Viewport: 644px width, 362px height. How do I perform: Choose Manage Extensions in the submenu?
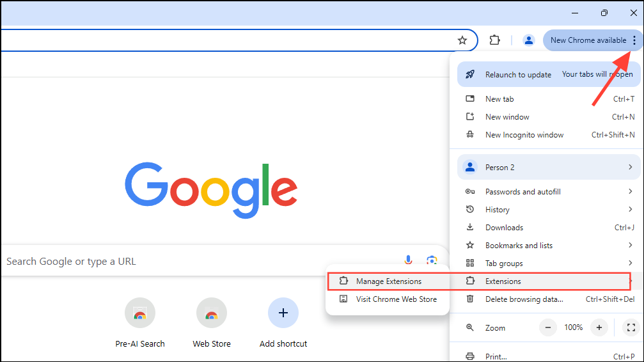388,281
